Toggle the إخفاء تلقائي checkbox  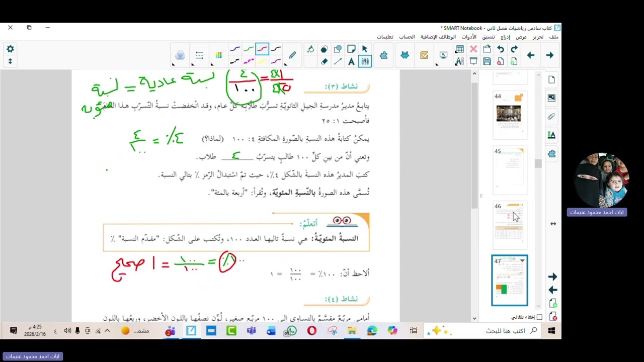click(x=539, y=317)
